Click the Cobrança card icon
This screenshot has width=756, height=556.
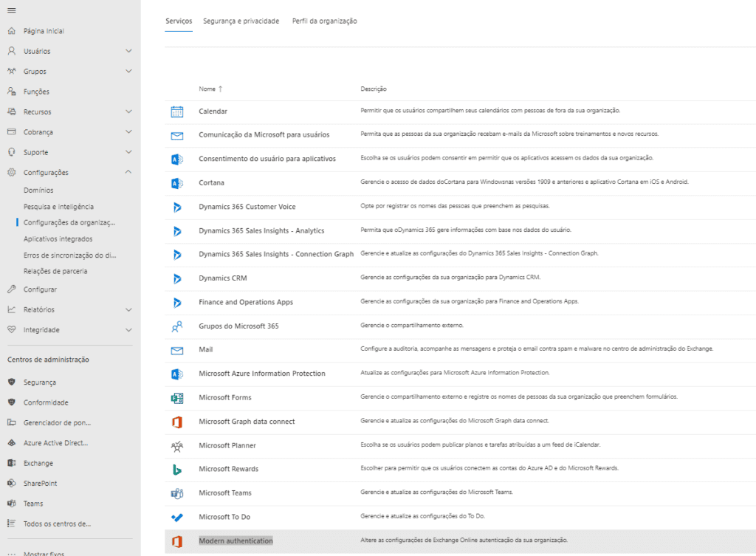click(x=12, y=131)
